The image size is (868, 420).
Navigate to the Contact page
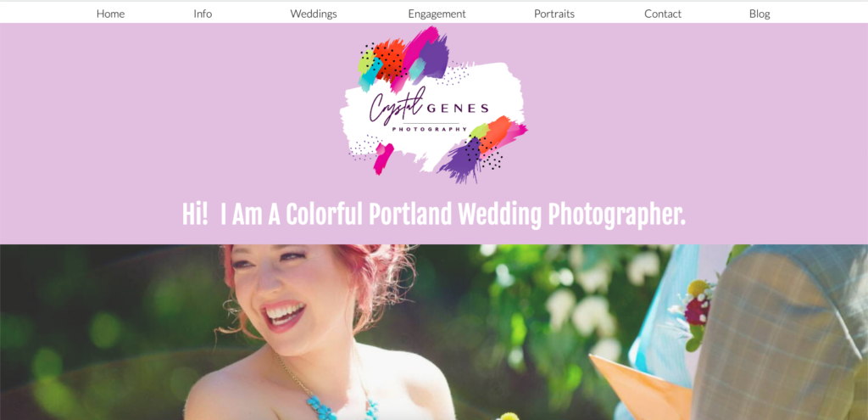pyautogui.click(x=663, y=14)
